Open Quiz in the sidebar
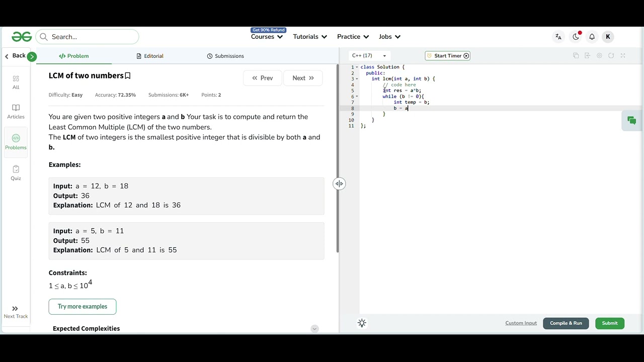This screenshot has width=644, height=362. click(16, 173)
